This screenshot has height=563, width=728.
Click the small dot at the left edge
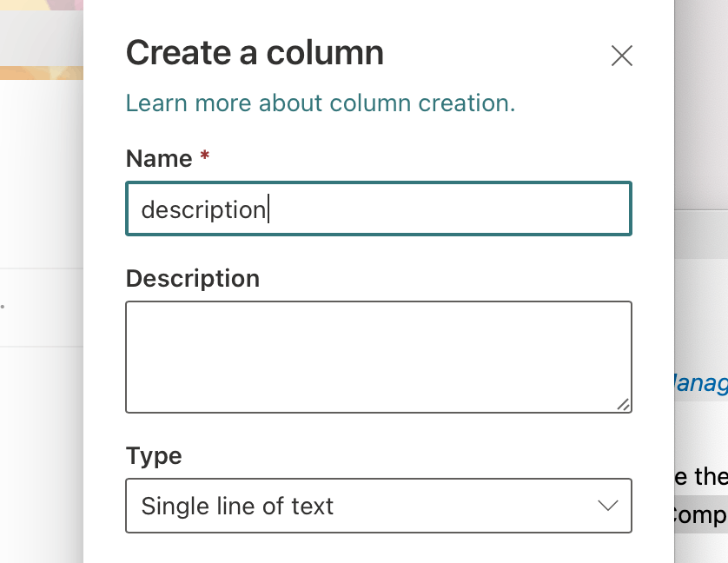(x=3, y=307)
